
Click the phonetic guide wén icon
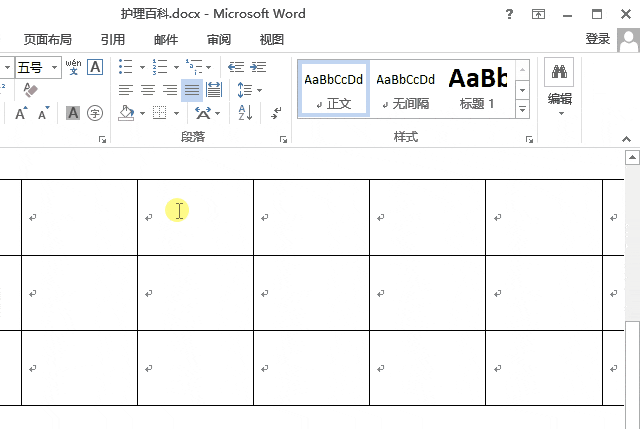(x=73, y=67)
